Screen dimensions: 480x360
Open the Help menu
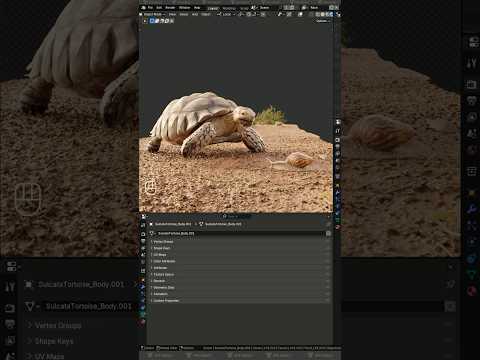coord(197,7)
